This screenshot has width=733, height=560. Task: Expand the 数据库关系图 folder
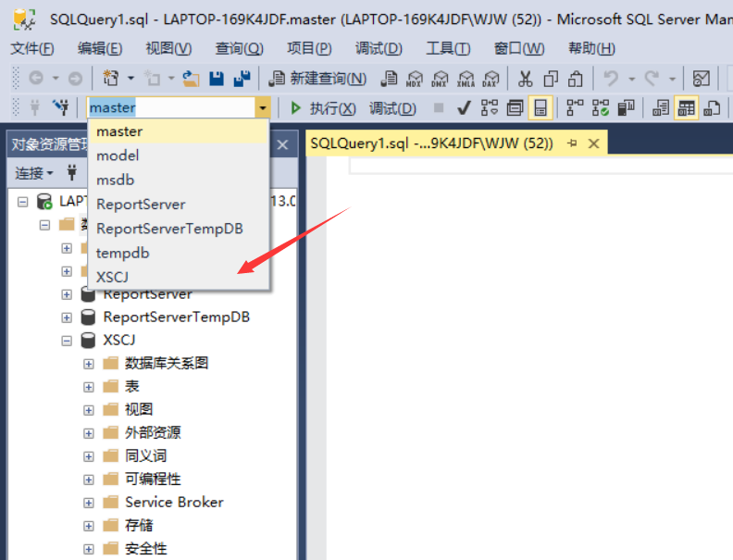coord(88,364)
